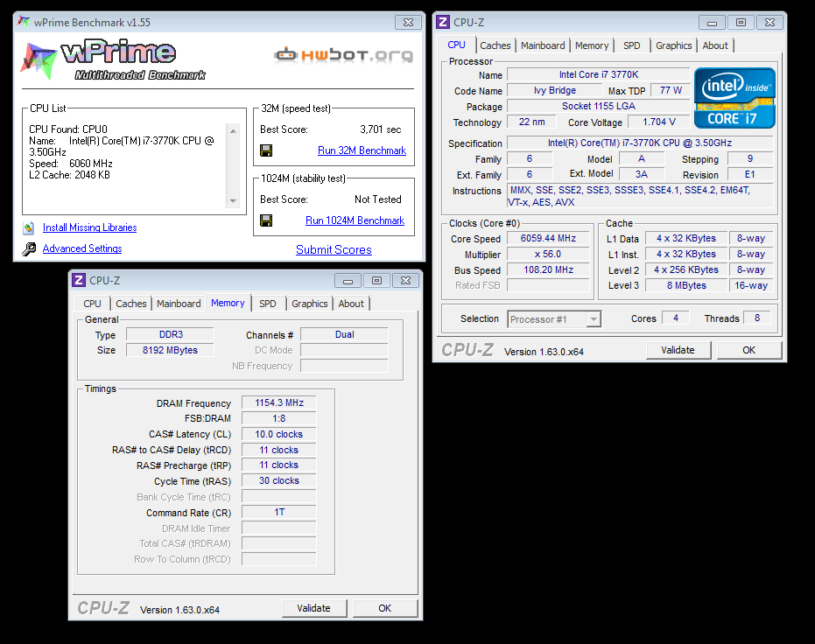Open SPD tab in the Memory window
Viewport: 815px width, 644px height.
pos(268,304)
